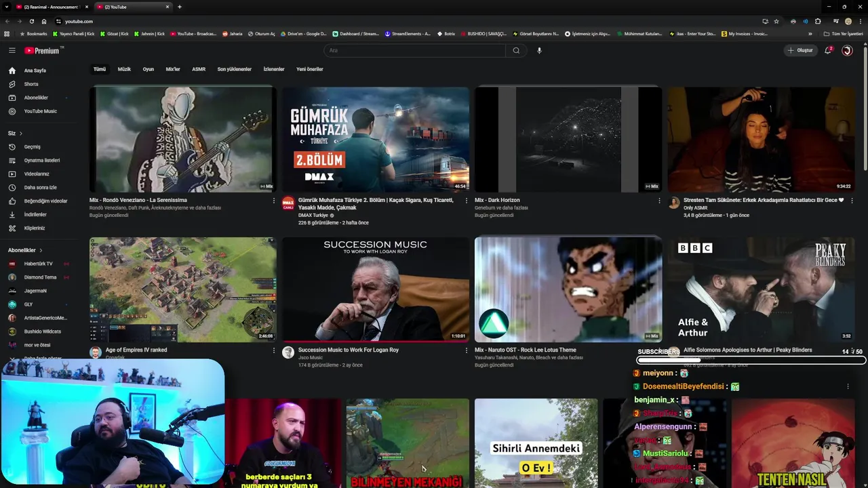Click the Oluştur create button

(800, 50)
